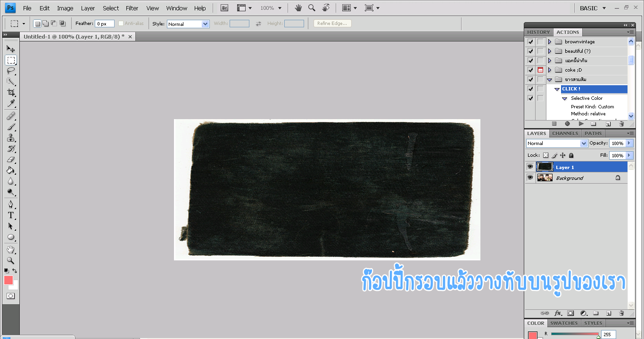Screen dimensions: 644x339
Task: Open the layer blend mode dropdown
Action: tap(557, 143)
